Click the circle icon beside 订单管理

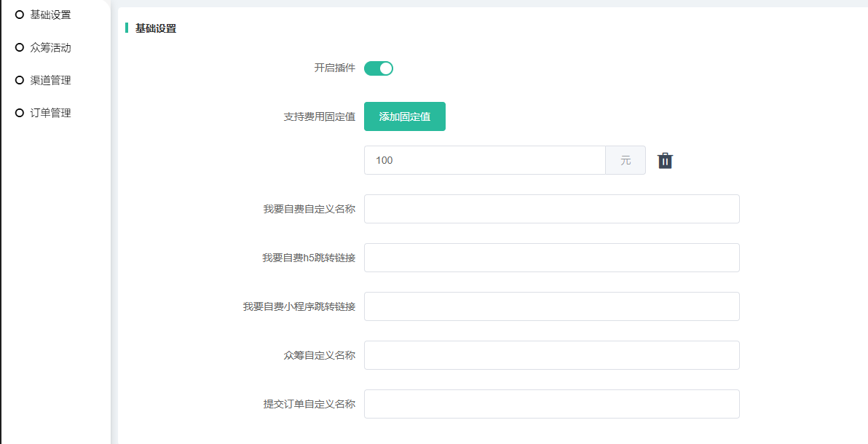click(20, 113)
